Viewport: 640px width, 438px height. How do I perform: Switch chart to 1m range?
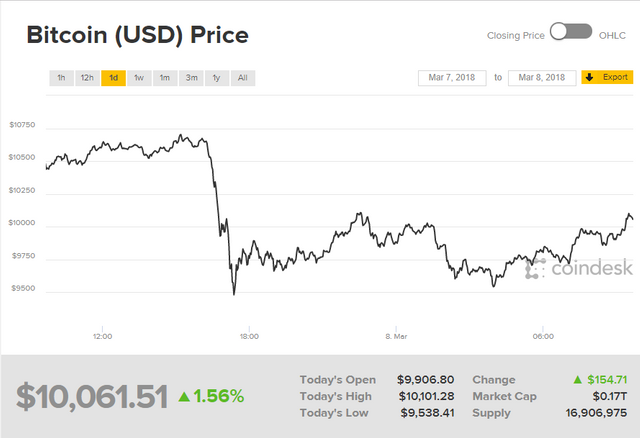[165, 77]
